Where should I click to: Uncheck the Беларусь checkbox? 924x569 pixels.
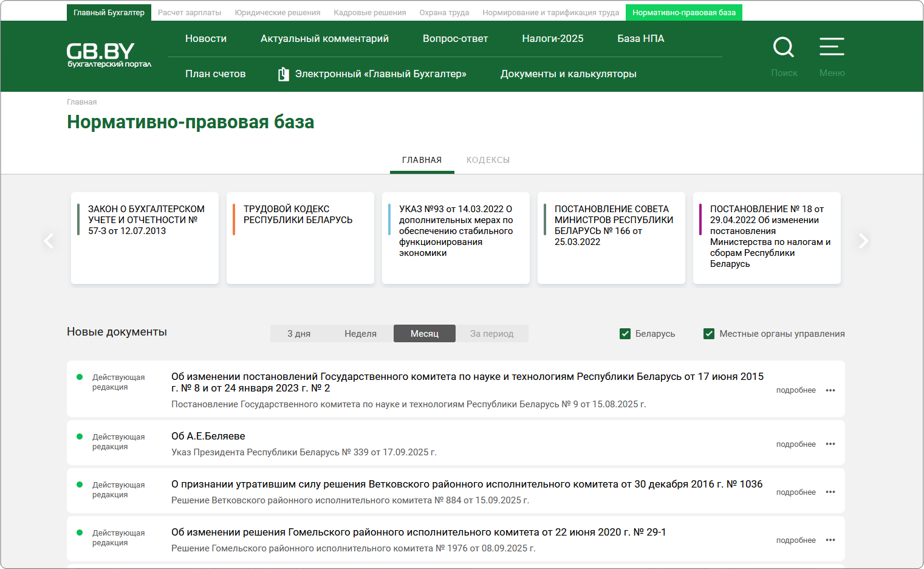pyautogui.click(x=625, y=334)
